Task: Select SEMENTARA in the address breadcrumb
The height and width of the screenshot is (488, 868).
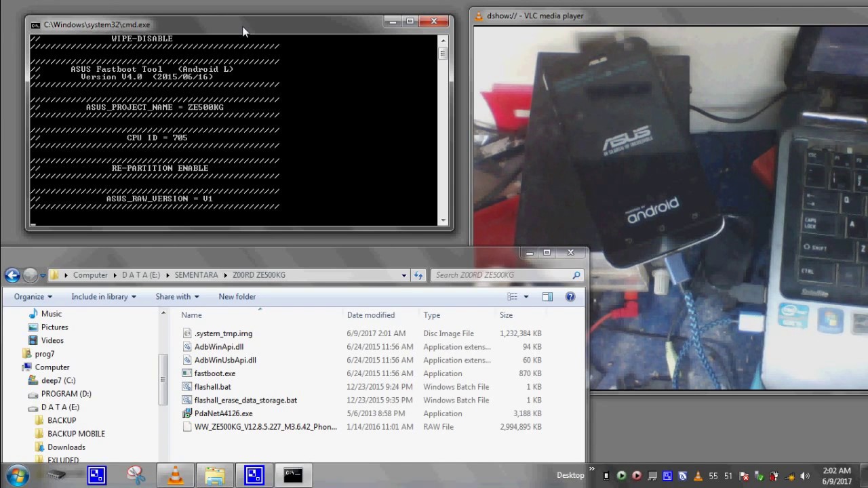Action: pos(196,275)
